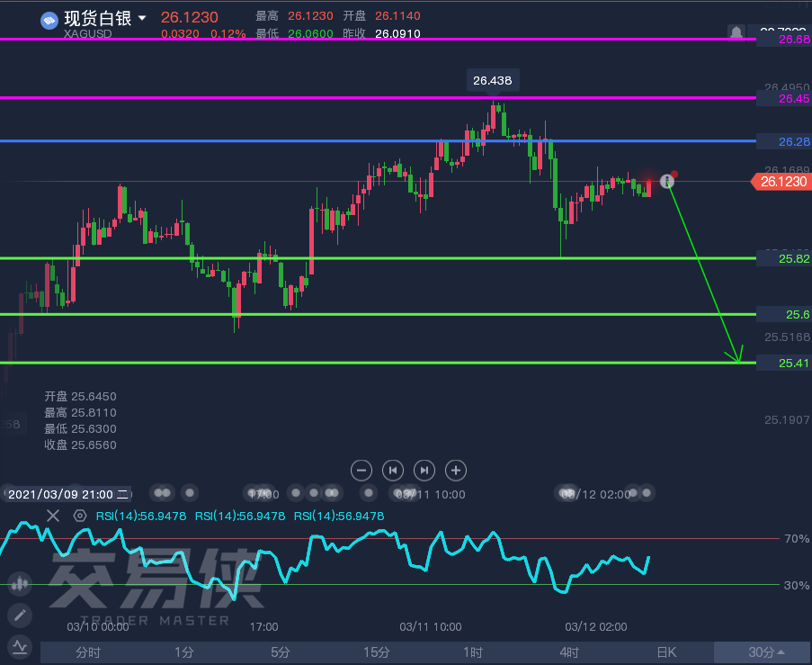This screenshot has width=812, height=665.
Task: Select the pencil drawing tool
Action: [x=20, y=616]
